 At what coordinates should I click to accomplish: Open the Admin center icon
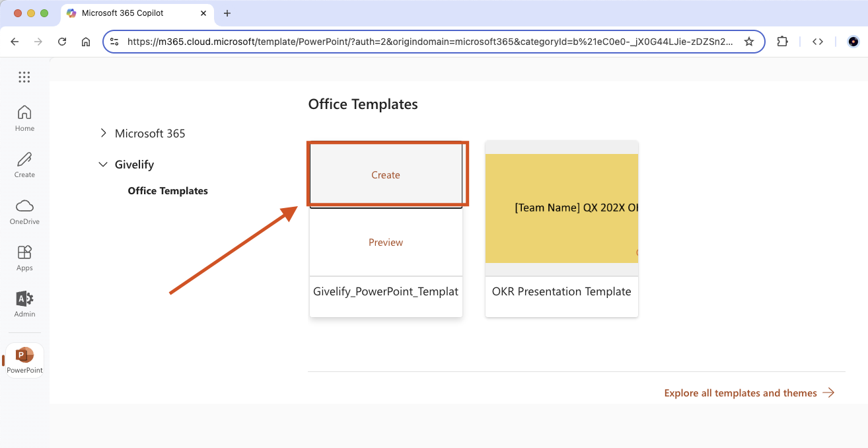click(24, 304)
